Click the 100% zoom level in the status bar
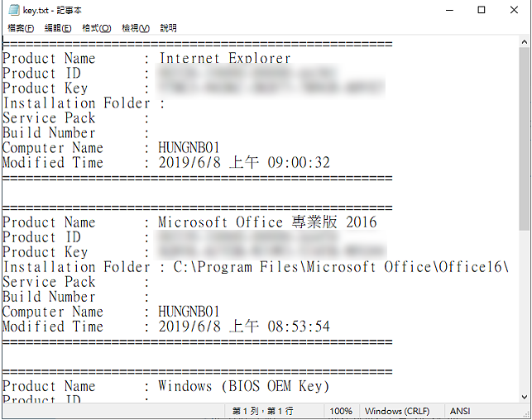The height and width of the screenshot is (420, 532). point(341,411)
